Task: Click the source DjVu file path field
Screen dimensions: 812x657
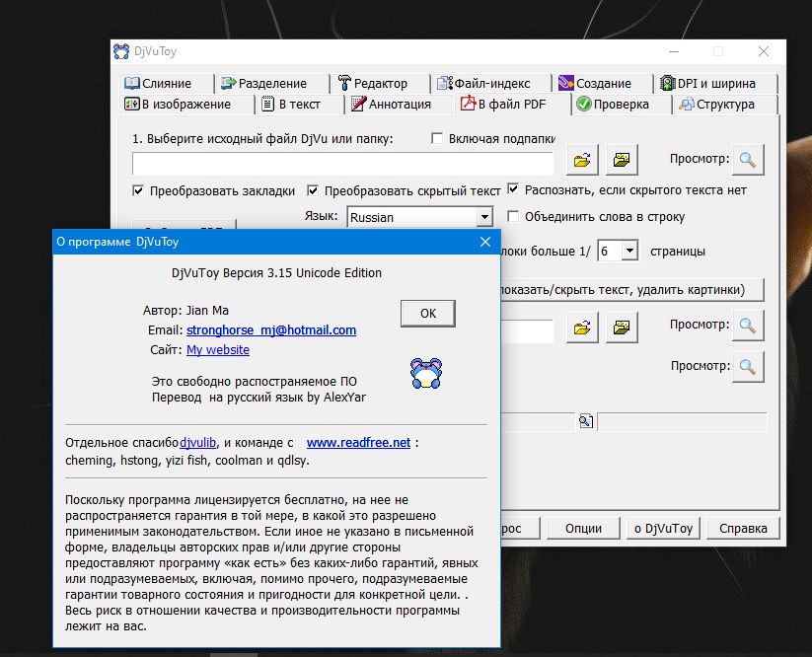Action: (342, 163)
